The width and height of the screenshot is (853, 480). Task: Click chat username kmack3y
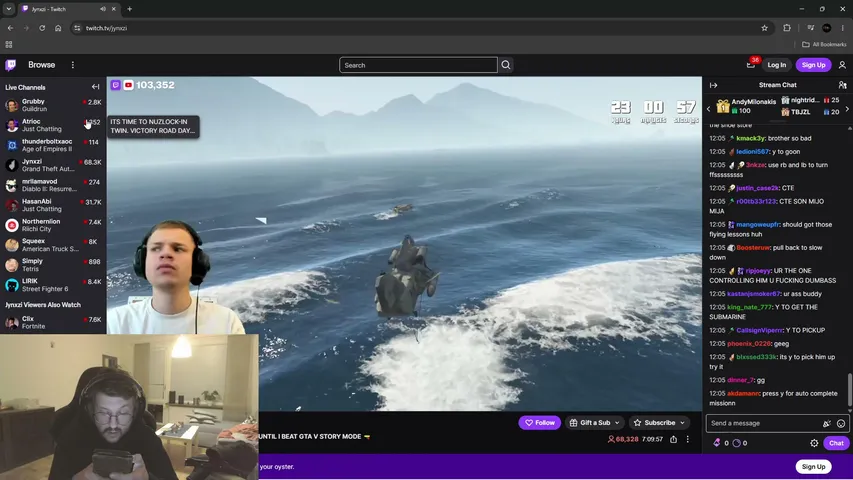pyautogui.click(x=750, y=138)
